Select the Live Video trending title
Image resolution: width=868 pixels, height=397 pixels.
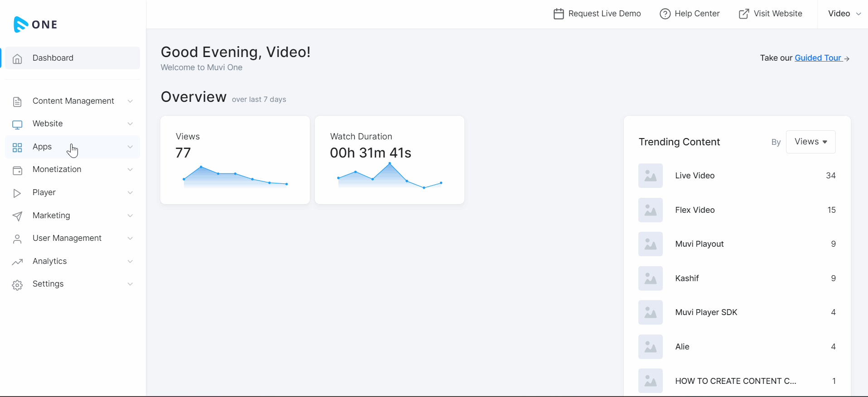click(x=695, y=176)
